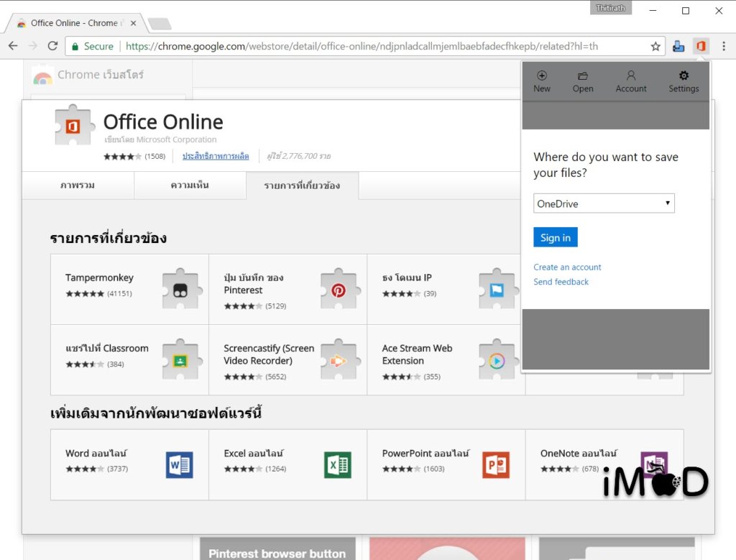Click the Office Online extension toolbar icon

701,46
